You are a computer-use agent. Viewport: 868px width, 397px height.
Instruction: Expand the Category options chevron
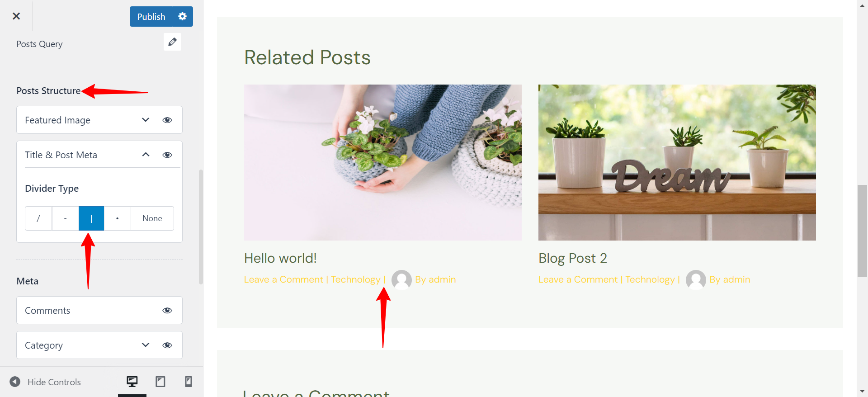[x=146, y=345]
